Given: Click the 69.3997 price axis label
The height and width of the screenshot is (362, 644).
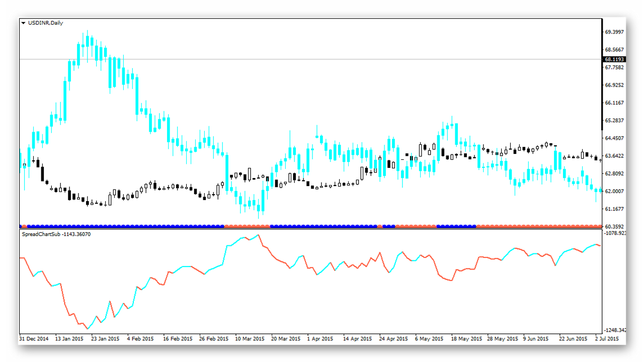Looking at the screenshot, I should (x=614, y=32).
